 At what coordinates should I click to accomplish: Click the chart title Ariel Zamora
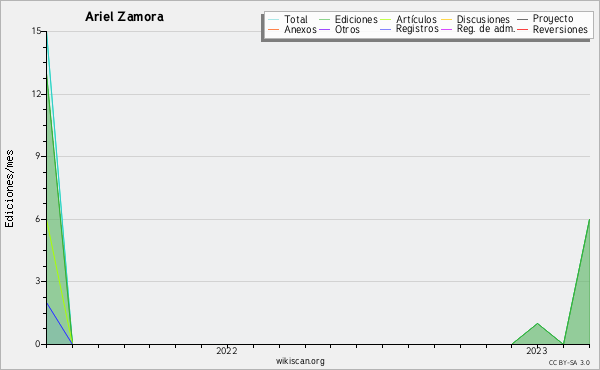(124, 17)
